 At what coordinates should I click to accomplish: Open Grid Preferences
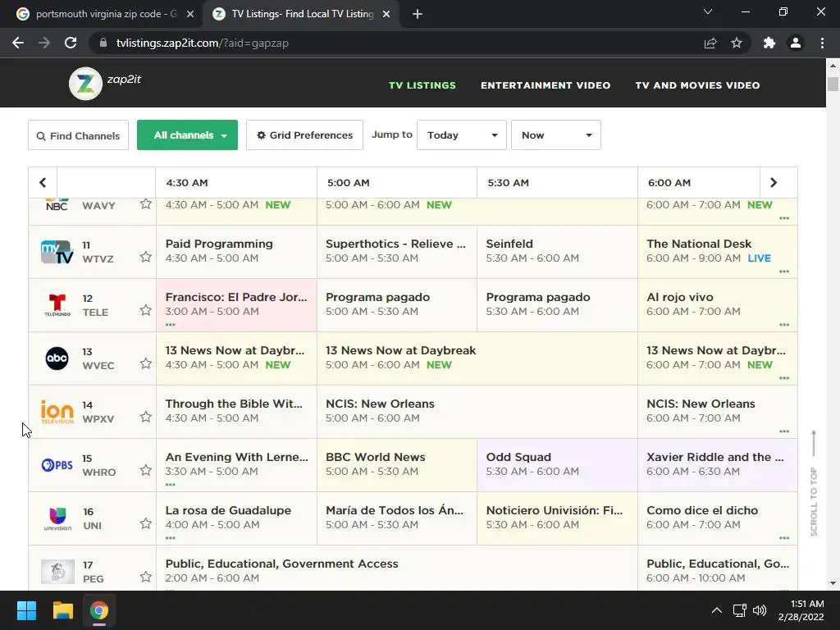pos(304,135)
